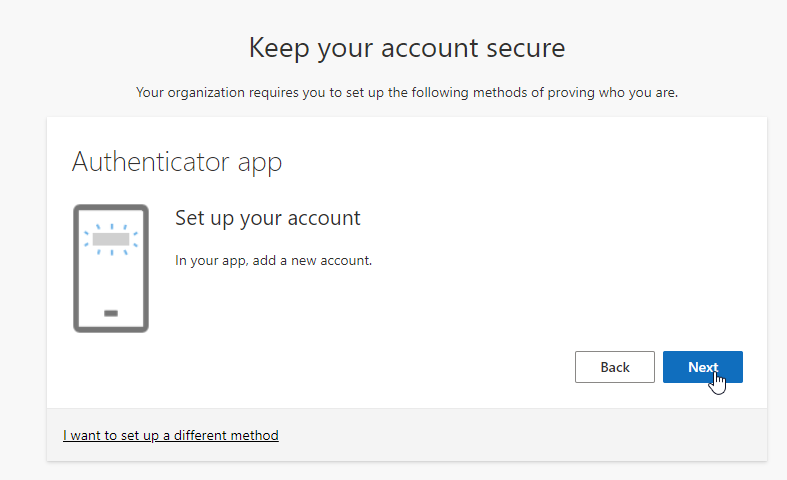Click 'new account' in the instruction text
The width and height of the screenshot is (787, 480).
coord(334,261)
